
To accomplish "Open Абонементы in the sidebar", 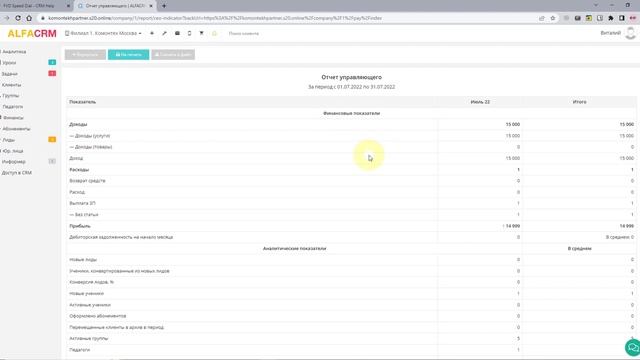I will tap(16, 129).
